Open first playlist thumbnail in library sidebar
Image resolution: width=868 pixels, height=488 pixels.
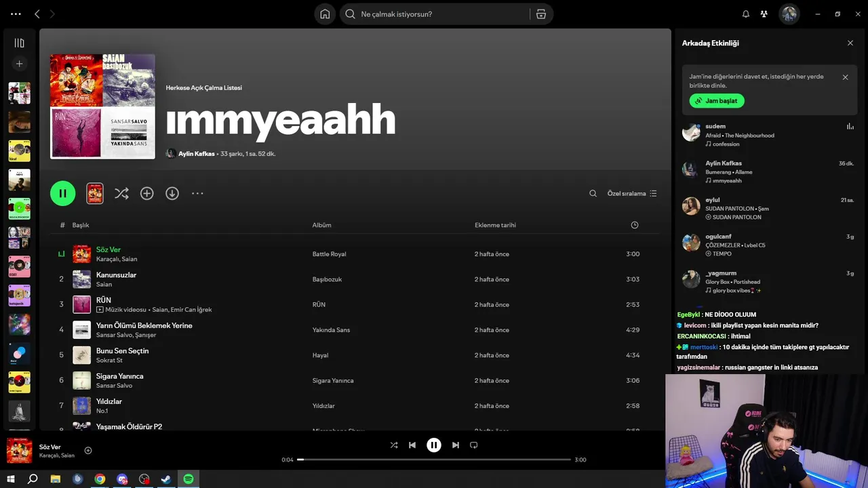[x=19, y=93]
